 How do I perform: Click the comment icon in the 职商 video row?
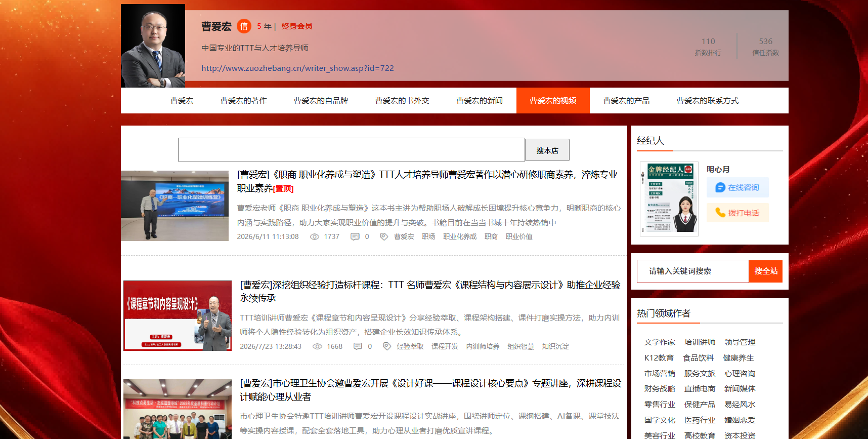coord(355,236)
